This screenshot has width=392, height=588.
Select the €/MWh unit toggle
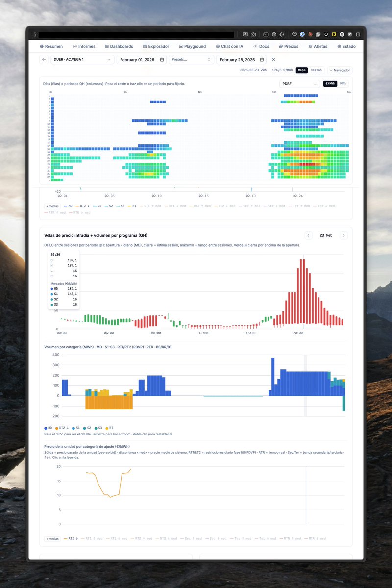(330, 84)
